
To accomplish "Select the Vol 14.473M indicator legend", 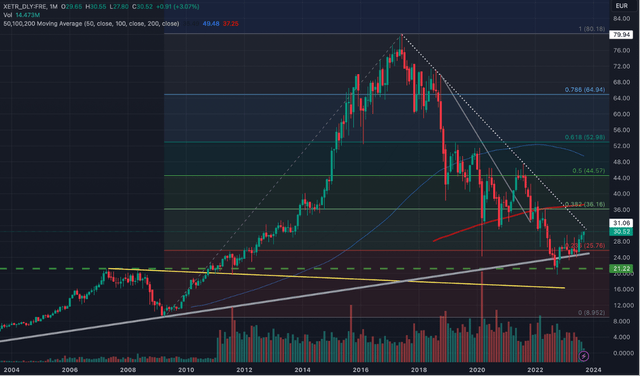I will [22, 15].
